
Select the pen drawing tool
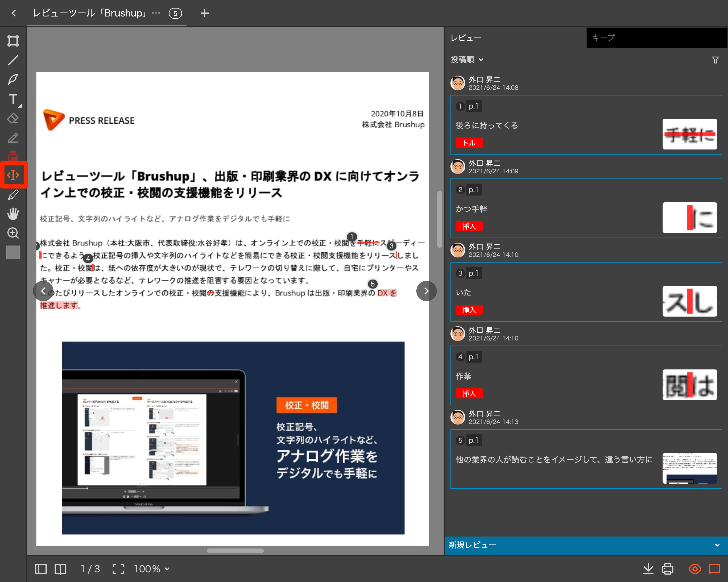pos(13,80)
